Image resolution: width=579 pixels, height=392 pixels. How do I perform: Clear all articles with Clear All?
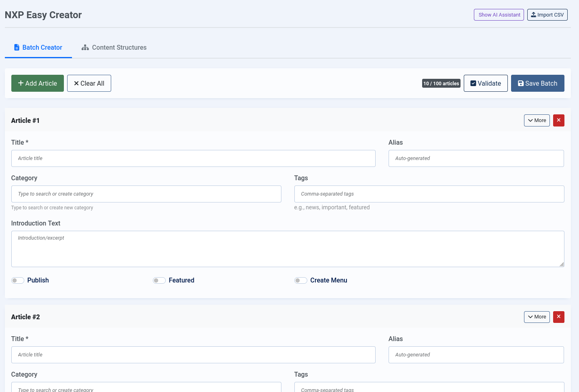pyautogui.click(x=89, y=83)
